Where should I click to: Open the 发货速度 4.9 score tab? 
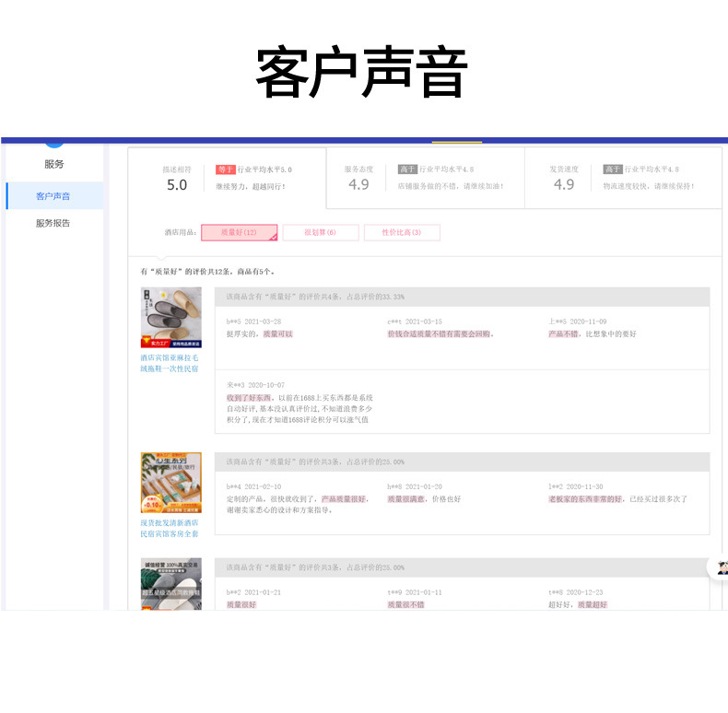[x=623, y=179]
